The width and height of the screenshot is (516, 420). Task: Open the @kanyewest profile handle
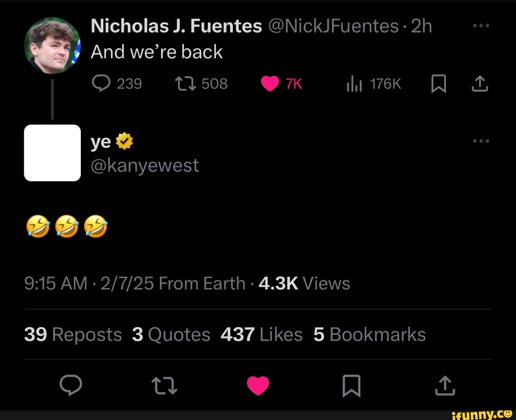click(x=145, y=165)
